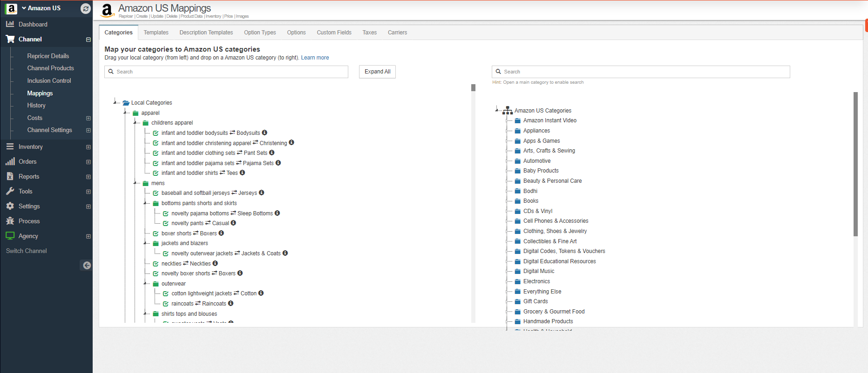
Task: Expand the Orders sidebar section
Action: tap(88, 162)
